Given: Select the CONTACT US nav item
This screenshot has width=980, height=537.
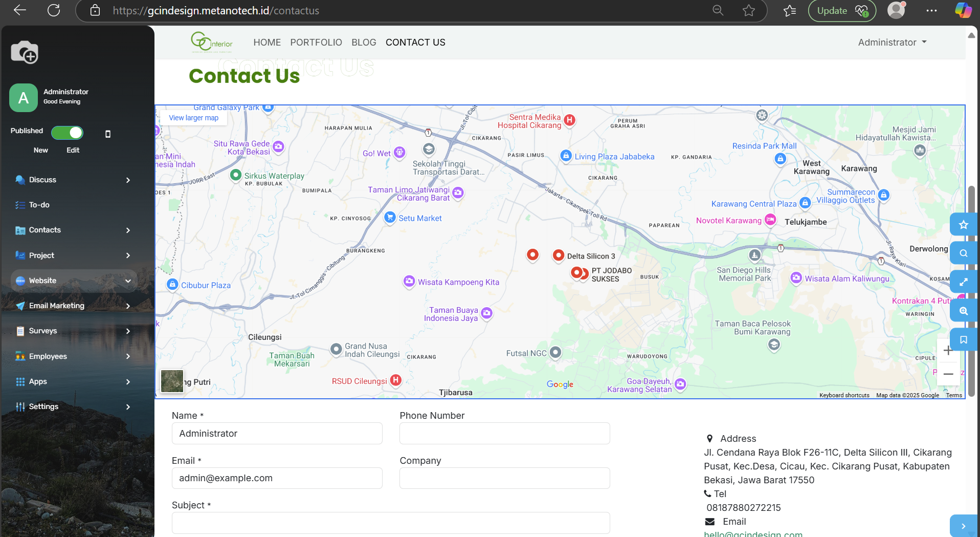Looking at the screenshot, I should [415, 42].
